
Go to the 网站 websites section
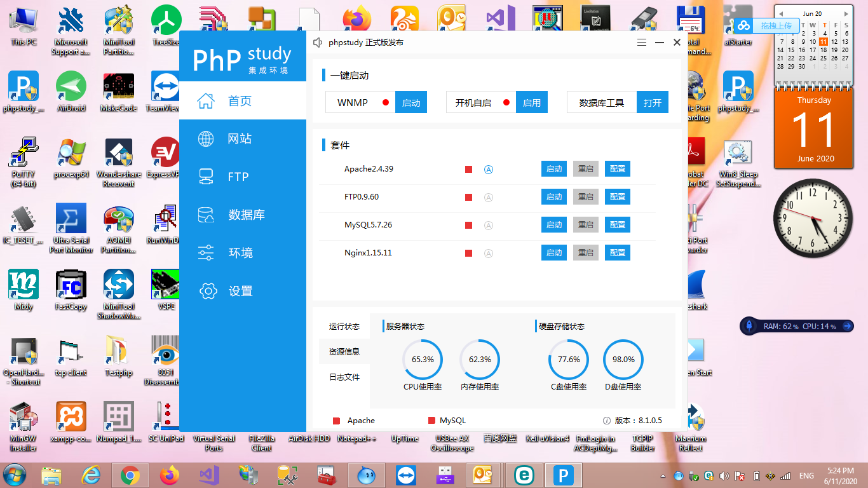[243, 139]
